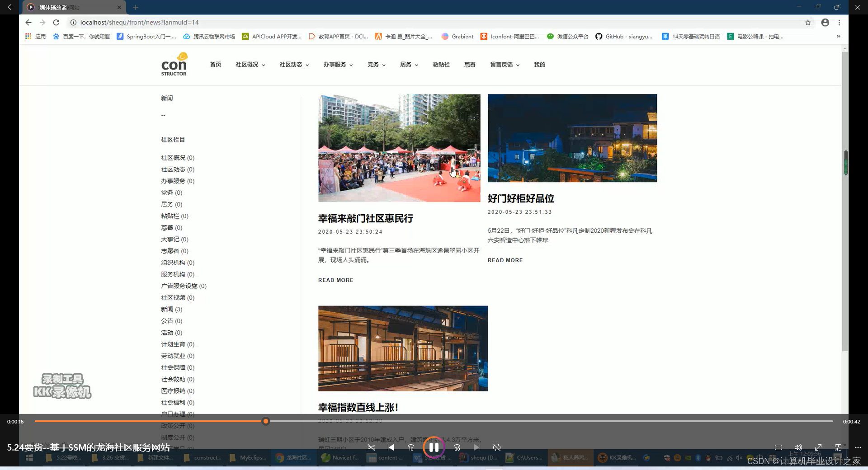Open APICloud APP开发 bookmark

click(x=272, y=36)
